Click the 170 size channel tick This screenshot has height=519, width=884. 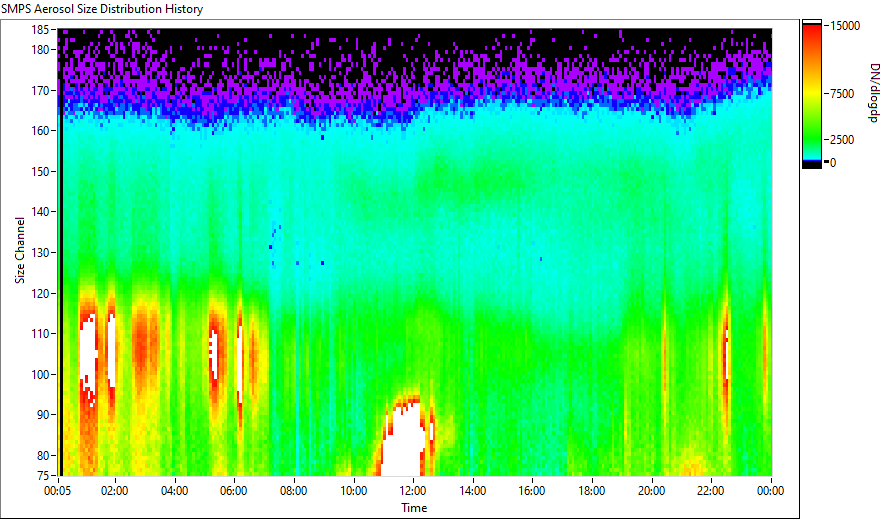pyautogui.click(x=39, y=90)
